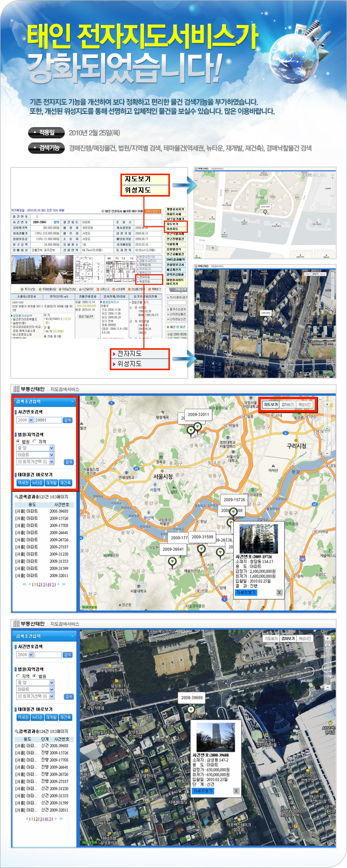Click the satellite map marker for 2008-39688
The image size is (347, 868).
[x=191, y=710]
